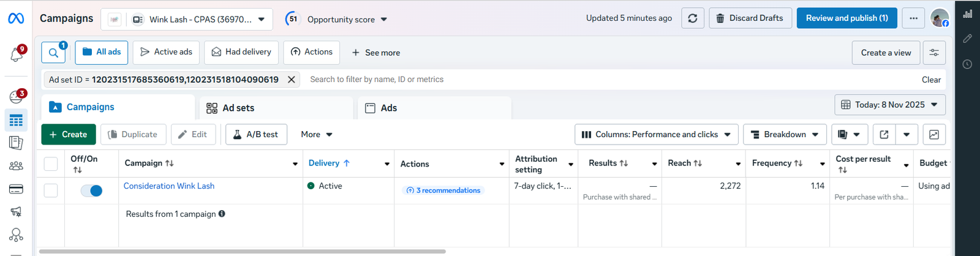Open the Today: 8 Nov 2025 date picker
The height and width of the screenshot is (256, 980).
(889, 105)
